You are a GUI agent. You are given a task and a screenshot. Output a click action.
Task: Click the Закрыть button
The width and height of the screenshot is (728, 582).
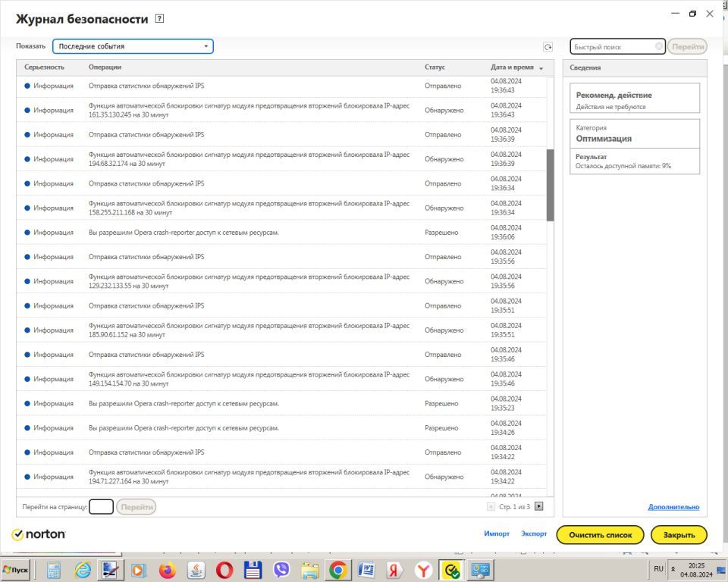coord(679,535)
